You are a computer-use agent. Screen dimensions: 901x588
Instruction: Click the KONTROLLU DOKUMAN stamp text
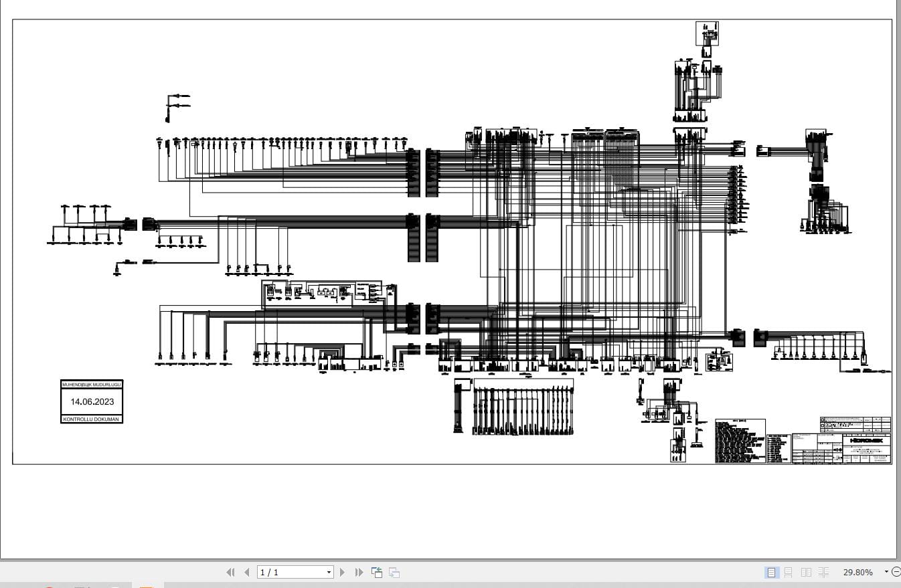[92, 419]
